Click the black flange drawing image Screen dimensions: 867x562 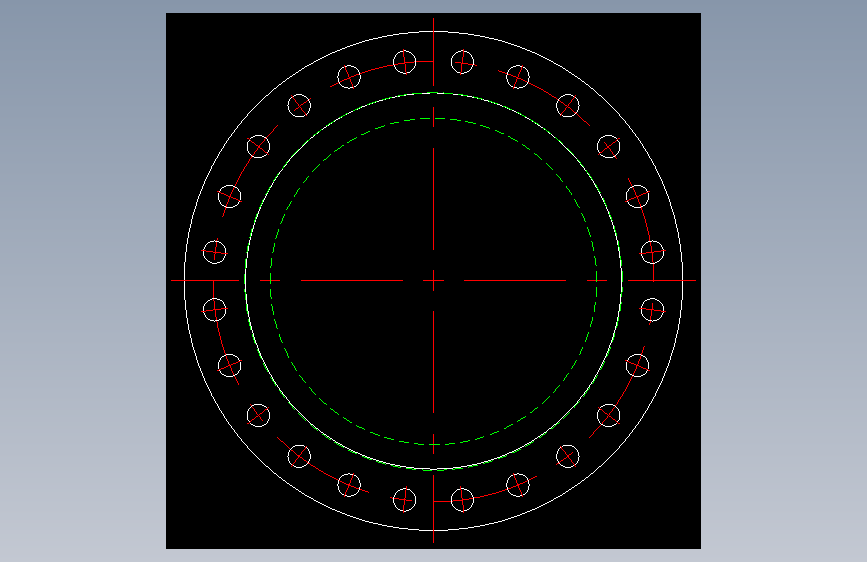434,281
